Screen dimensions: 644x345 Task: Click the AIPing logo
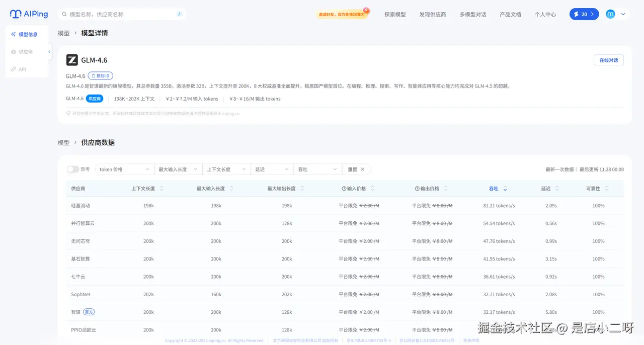30,14
